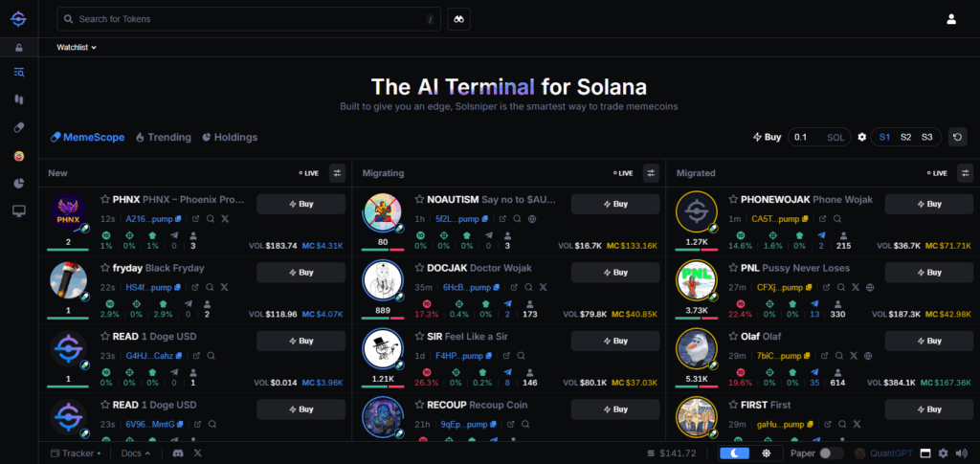Viewport: 980px width, 464px height.
Task: Open the monitor icon in the sidebar
Action: coord(19,210)
